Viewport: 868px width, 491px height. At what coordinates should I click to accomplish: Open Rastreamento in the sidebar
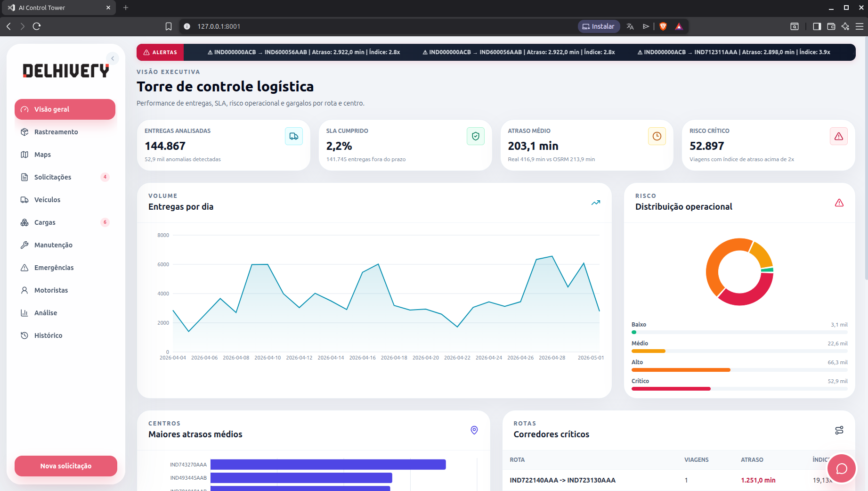[65, 132]
